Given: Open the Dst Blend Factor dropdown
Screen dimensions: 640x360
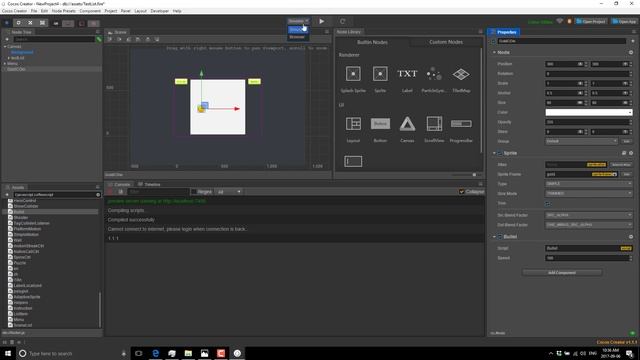Looking at the screenshot, I should (589, 225).
